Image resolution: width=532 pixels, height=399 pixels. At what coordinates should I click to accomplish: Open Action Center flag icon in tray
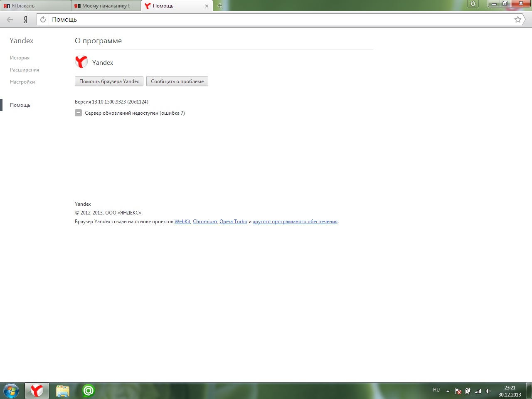point(458,391)
